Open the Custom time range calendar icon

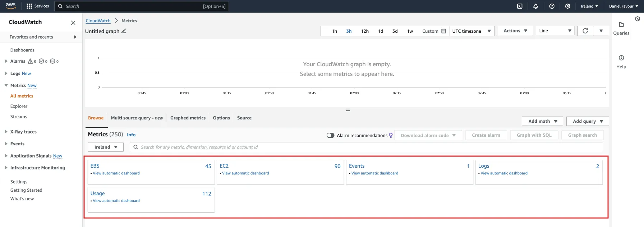(443, 31)
